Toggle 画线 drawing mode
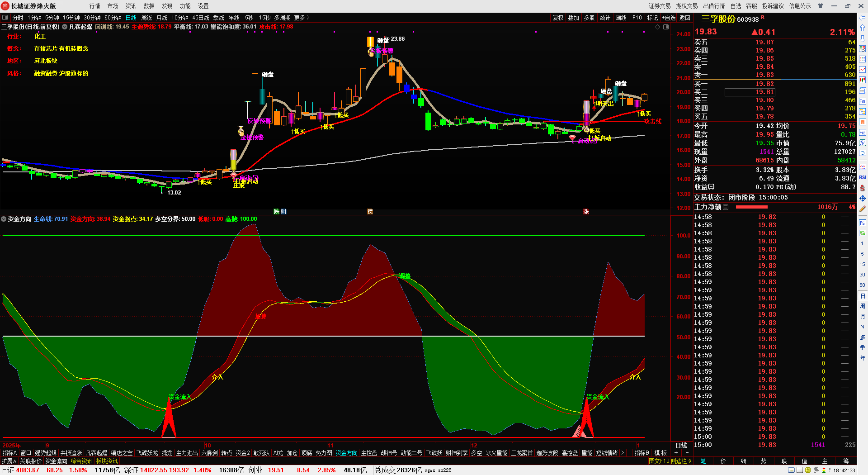 click(x=621, y=18)
